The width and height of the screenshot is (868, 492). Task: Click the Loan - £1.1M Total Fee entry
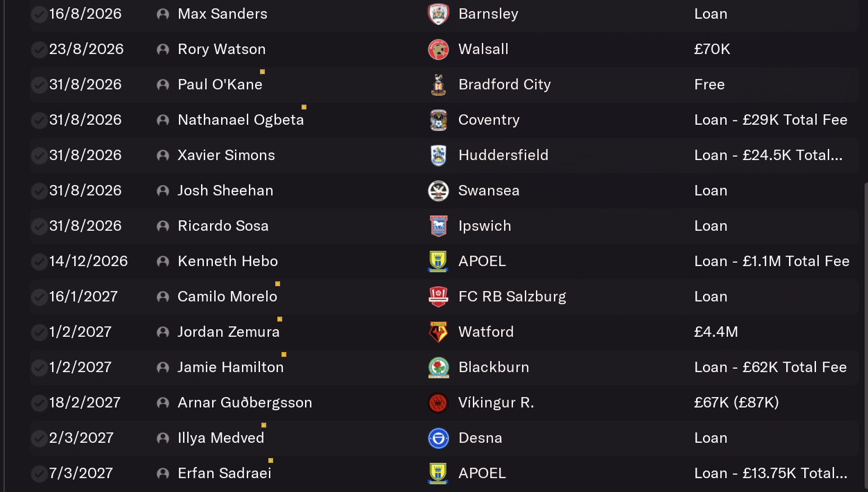pyautogui.click(x=772, y=261)
